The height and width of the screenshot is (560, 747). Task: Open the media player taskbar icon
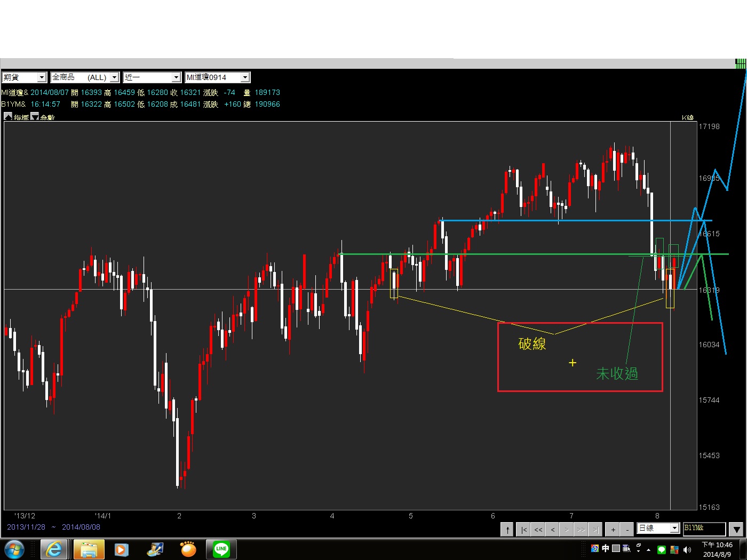(x=122, y=549)
